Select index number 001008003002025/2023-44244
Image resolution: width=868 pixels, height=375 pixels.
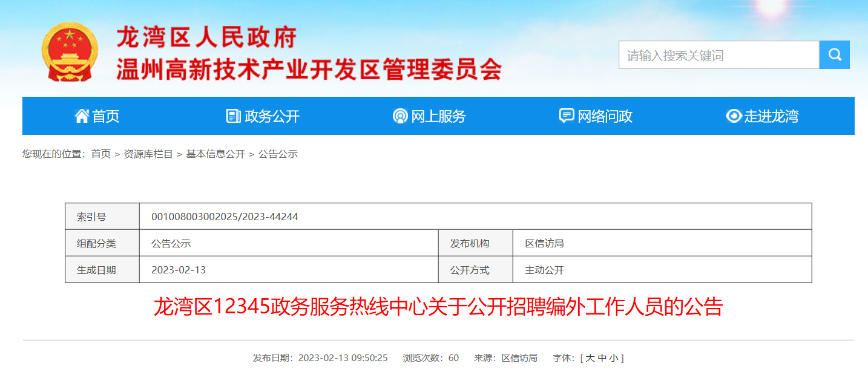[x=225, y=217]
